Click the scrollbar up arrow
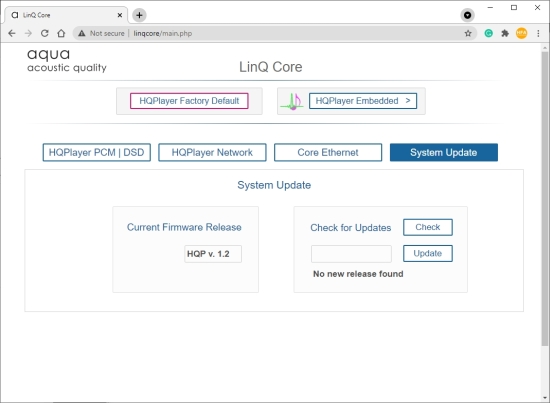Image resolution: width=550 pixels, height=403 pixels. coord(545,47)
